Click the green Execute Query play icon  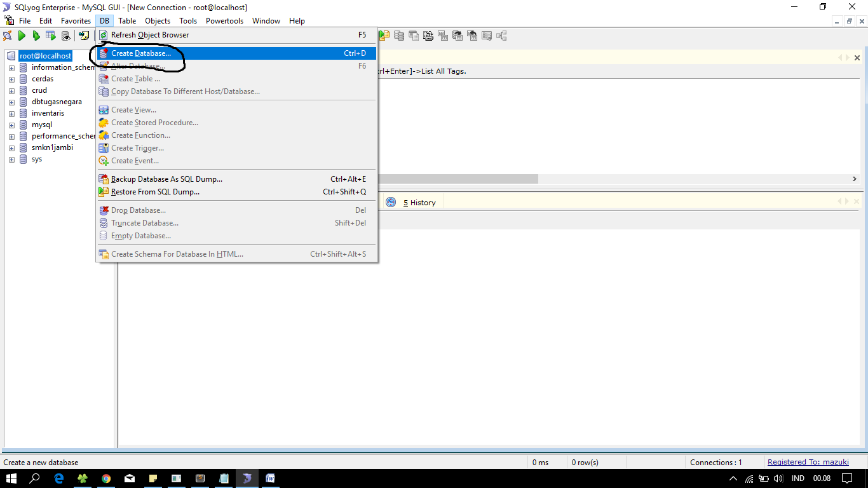pyautogui.click(x=22, y=36)
